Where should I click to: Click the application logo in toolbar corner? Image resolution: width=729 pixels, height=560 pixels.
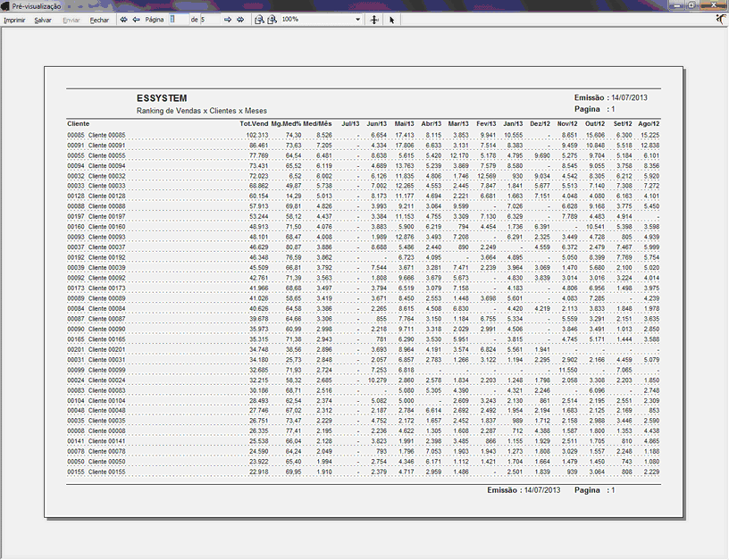point(720,19)
